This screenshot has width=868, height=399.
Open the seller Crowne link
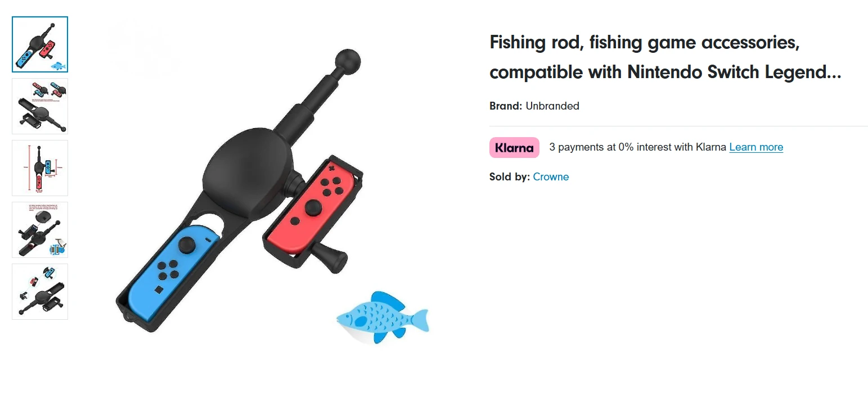[551, 177]
